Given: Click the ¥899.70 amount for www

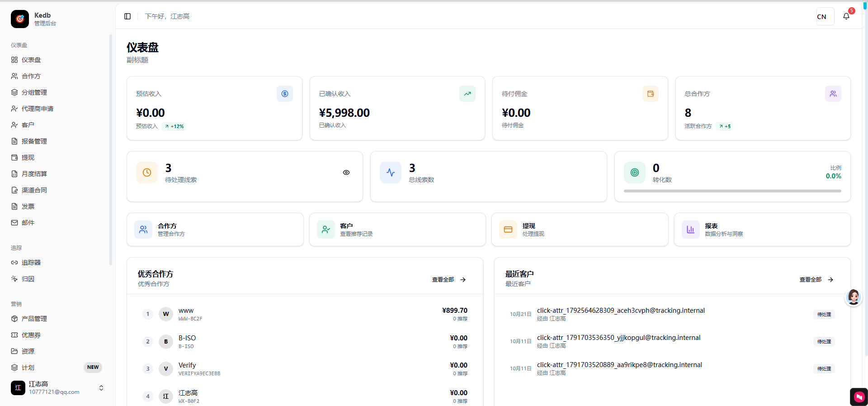Looking at the screenshot, I should pyautogui.click(x=455, y=310).
